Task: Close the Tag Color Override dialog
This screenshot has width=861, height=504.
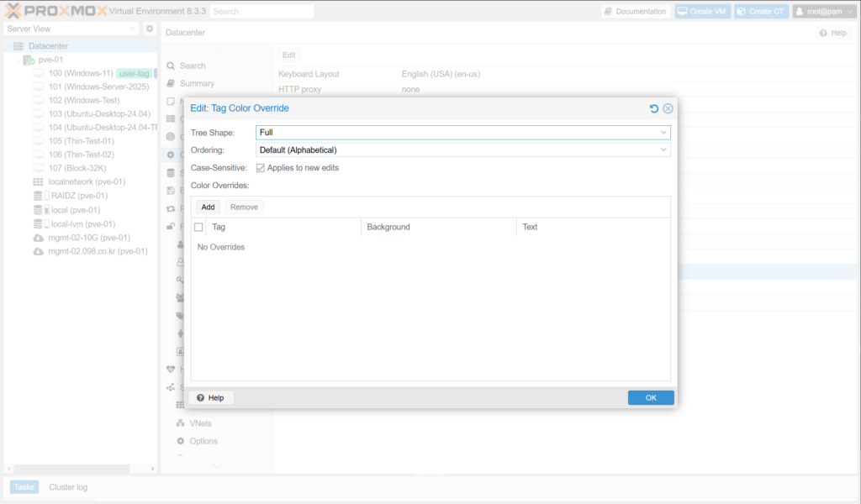Action: point(668,108)
